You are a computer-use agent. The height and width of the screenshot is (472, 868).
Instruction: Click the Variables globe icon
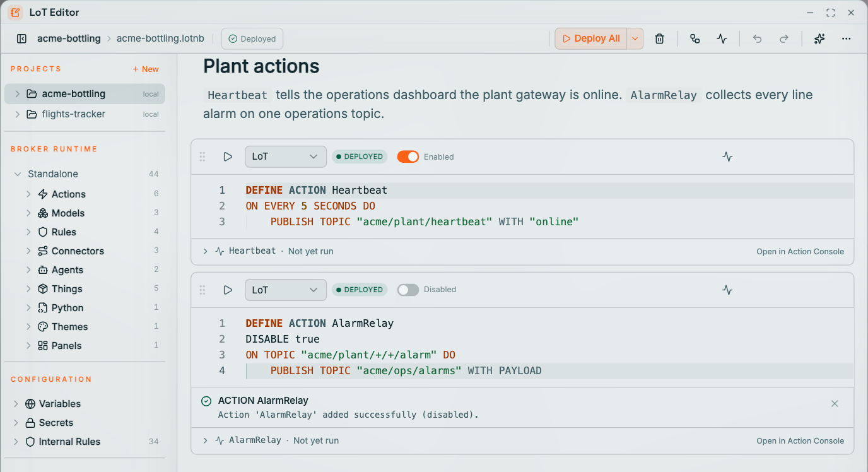coord(30,404)
